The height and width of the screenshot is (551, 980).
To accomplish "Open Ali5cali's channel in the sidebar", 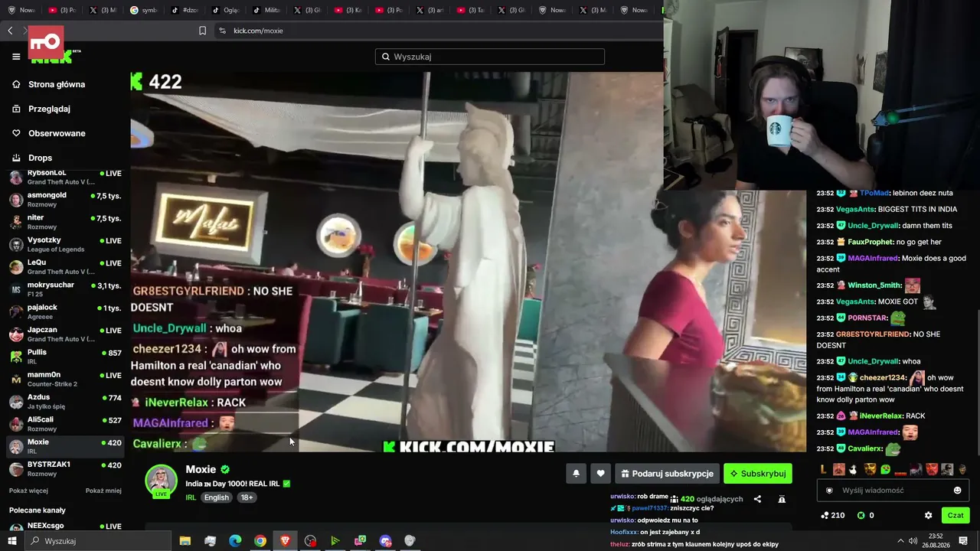I will point(65,424).
